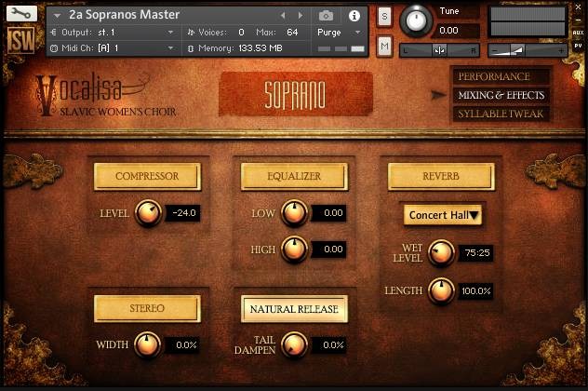Expand the instrument name dropdown triangle
Screen dimensions: 588x391
[x=57, y=16]
